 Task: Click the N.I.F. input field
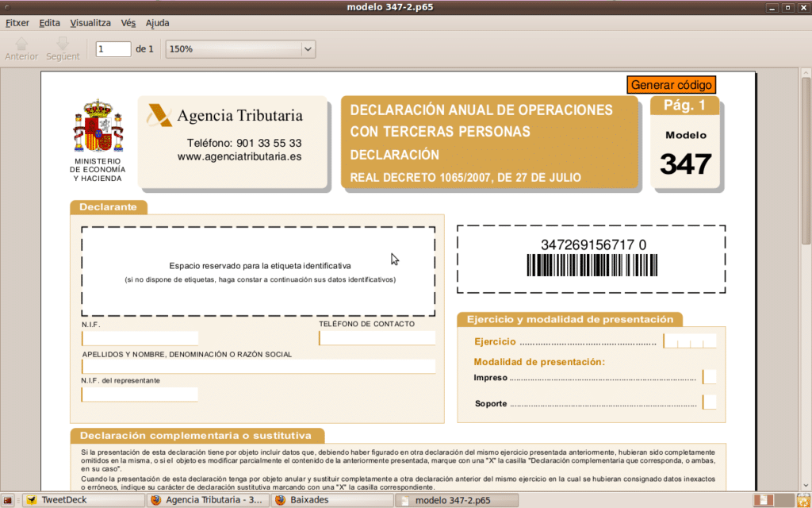pyautogui.click(x=140, y=338)
